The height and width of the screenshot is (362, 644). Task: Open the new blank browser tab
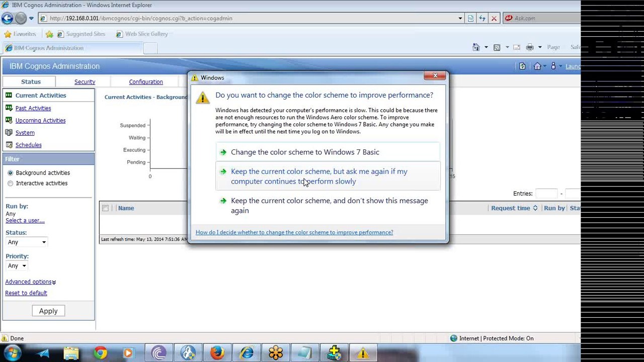[x=150, y=48]
